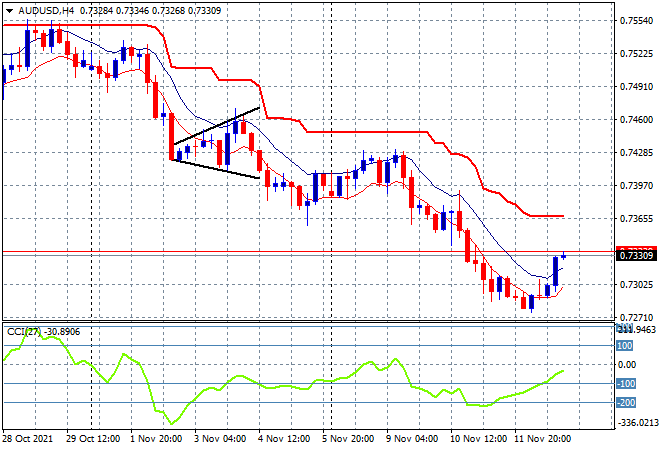Click the dropdown triangle beside AUDUSD,H4

pyautogui.click(x=9, y=9)
